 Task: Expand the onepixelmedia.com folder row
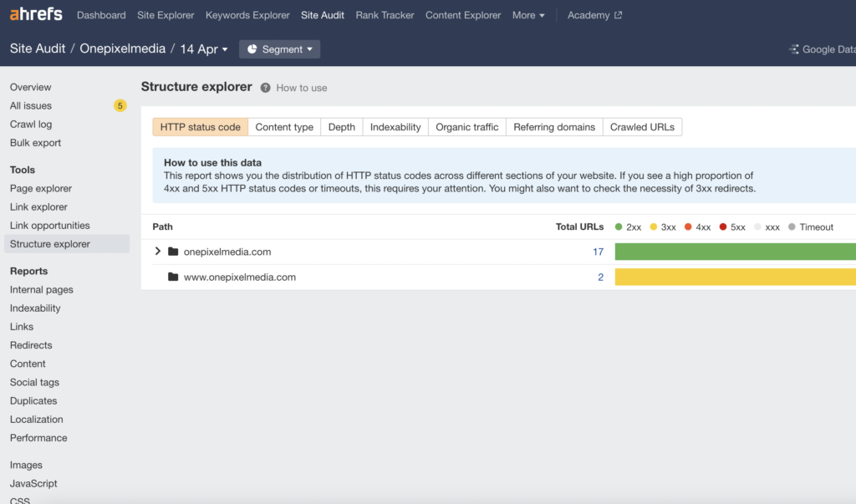158,252
